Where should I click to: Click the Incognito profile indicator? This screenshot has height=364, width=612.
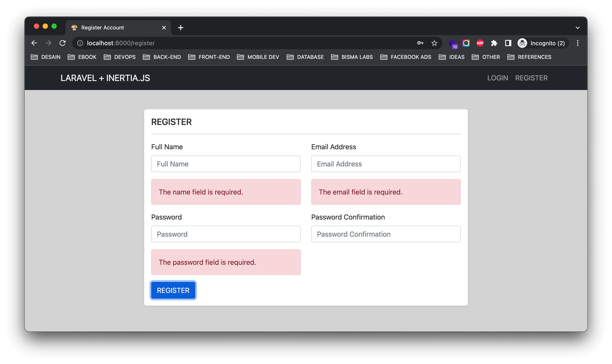tap(543, 43)
